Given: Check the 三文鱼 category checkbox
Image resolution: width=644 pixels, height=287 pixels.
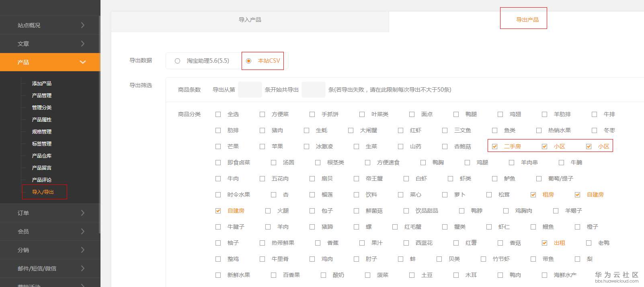Looking at the screenshot, I should point(445,130).
